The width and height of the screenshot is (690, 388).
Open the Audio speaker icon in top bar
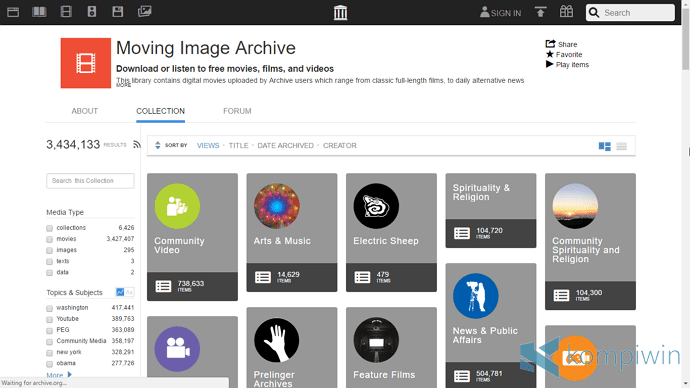pyautogui.click(x=92, y=11)
